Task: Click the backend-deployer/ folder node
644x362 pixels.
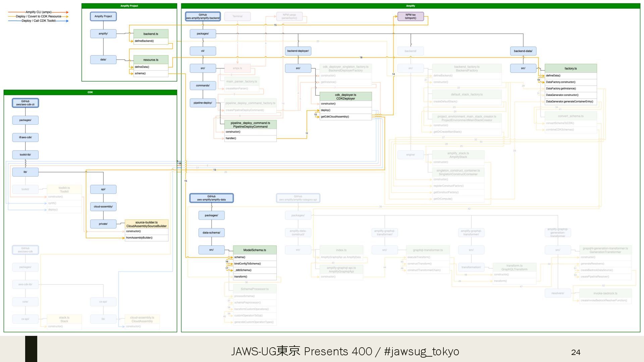Action: (x=298, y=51)
